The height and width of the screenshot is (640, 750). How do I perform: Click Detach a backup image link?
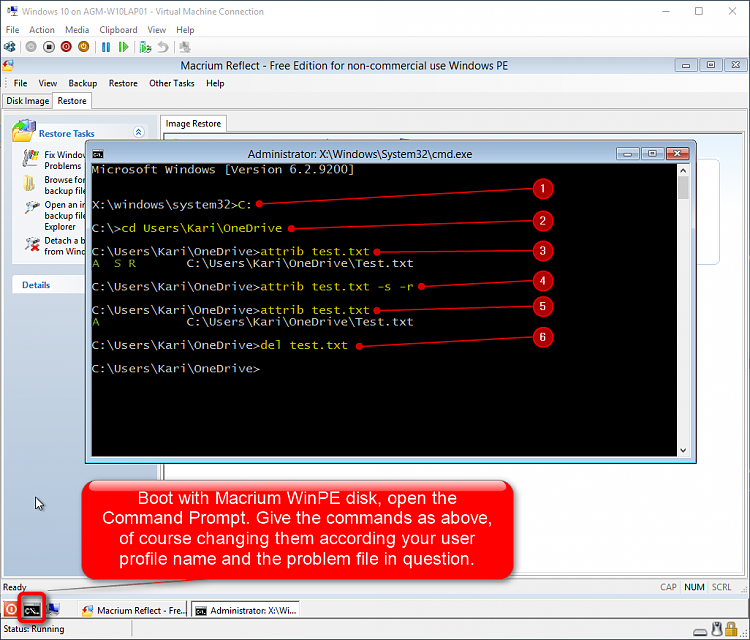pyautogui.click(x=64, y=246)
